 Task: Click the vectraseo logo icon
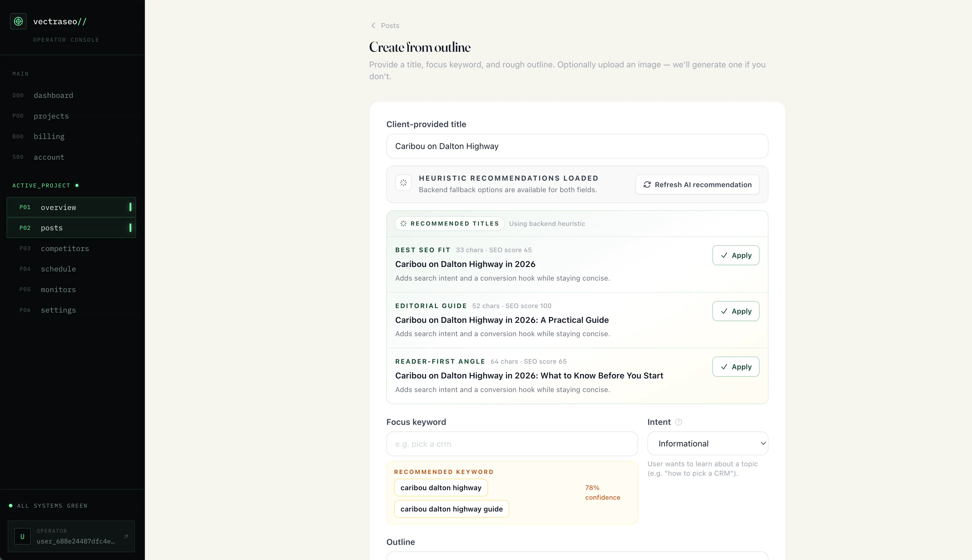point(18,21)
